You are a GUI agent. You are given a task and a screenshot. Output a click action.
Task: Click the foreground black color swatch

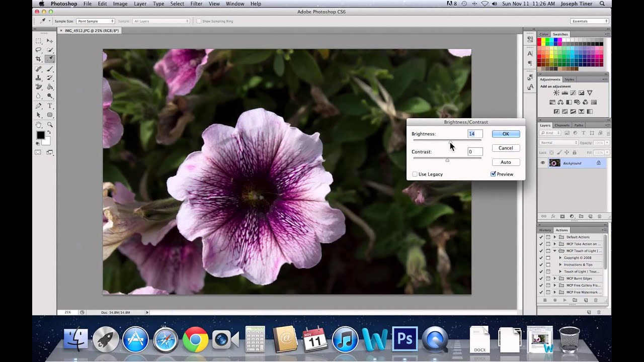(41, 135)
